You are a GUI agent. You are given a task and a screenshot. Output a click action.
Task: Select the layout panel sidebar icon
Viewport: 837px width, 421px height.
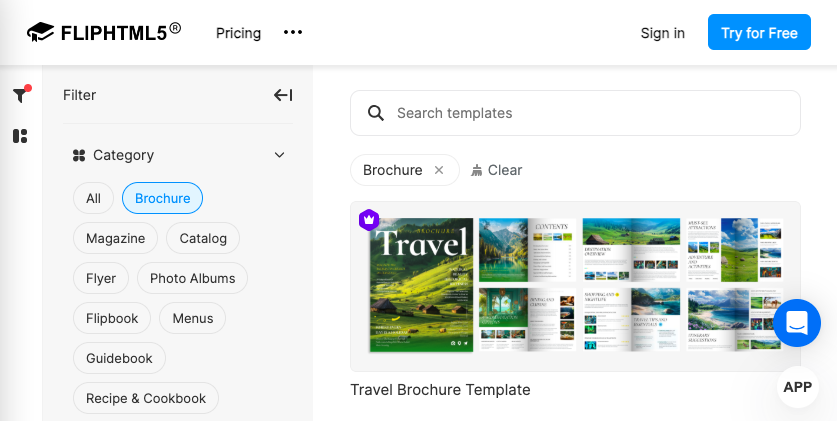pyautogui.click(x=20, y=136)
